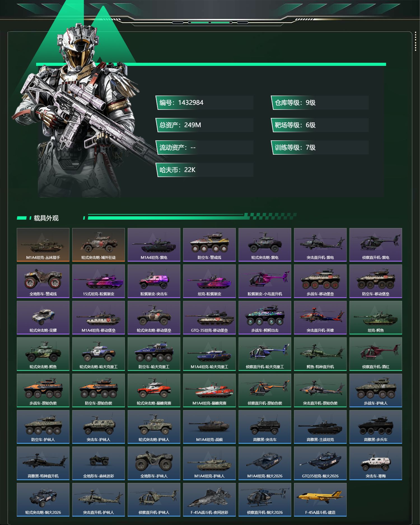The width and height of the screenshot is (420, 525).
Task: Select M1A4坦克-丛林猎手 vehicle skin
Action: (x=43, y=245)
